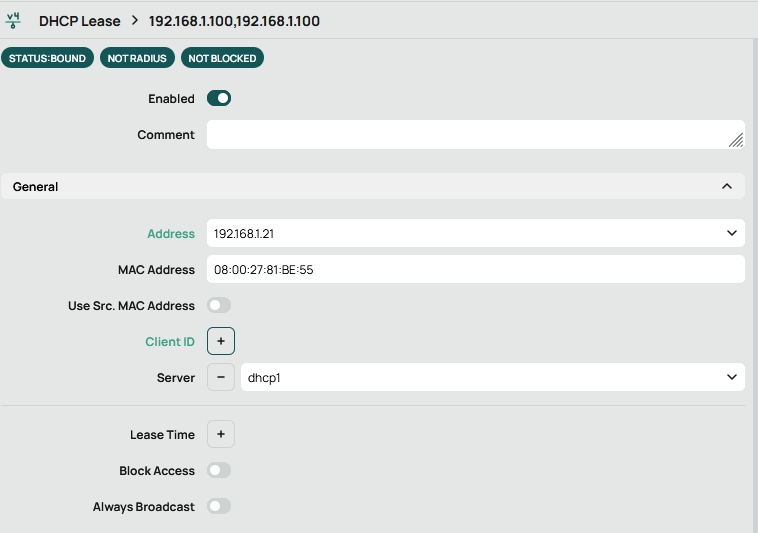
Task: Enable the Block Access toggle
Action: click(x=219, y=470)
